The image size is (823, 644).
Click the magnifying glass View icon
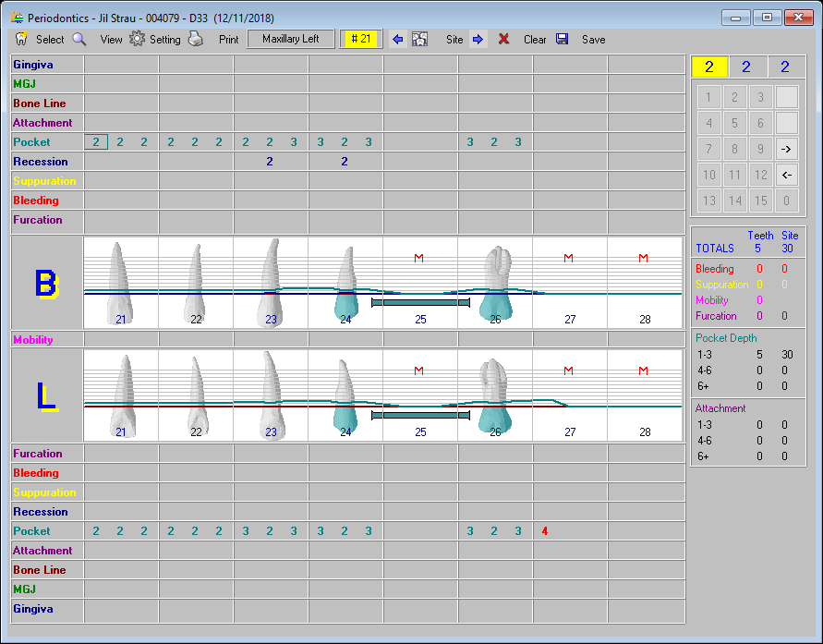(79, 40)
